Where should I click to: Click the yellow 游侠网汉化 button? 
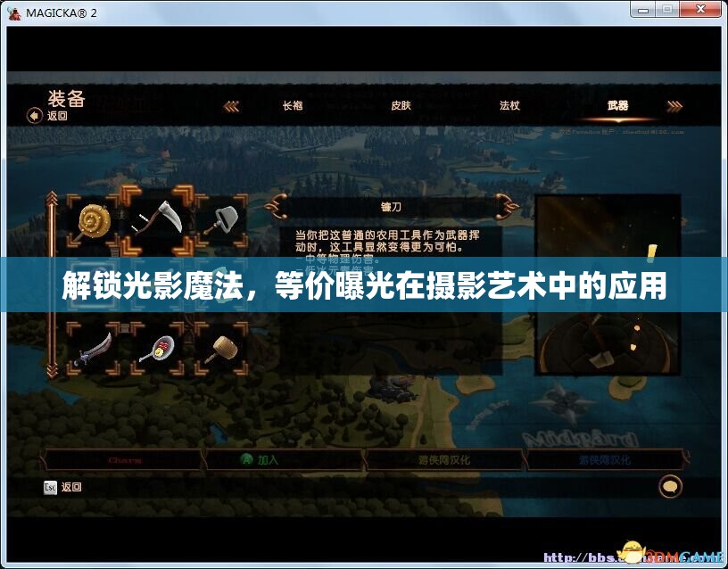point(444,460)
